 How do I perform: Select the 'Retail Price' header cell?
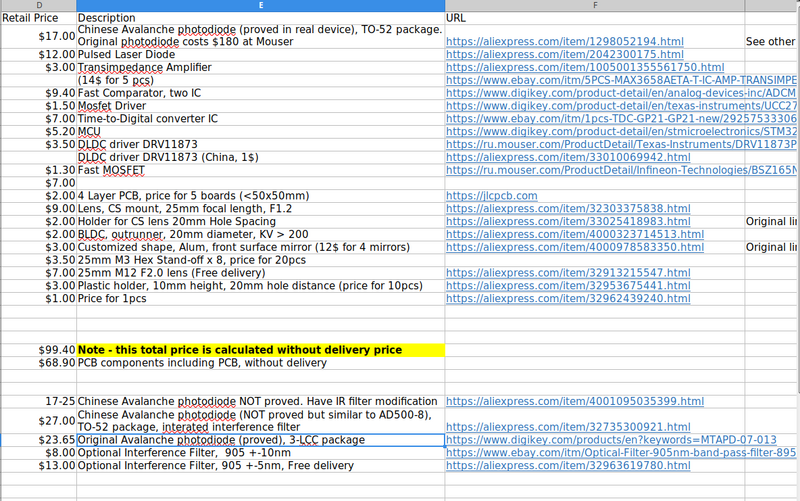coord(39,18)
